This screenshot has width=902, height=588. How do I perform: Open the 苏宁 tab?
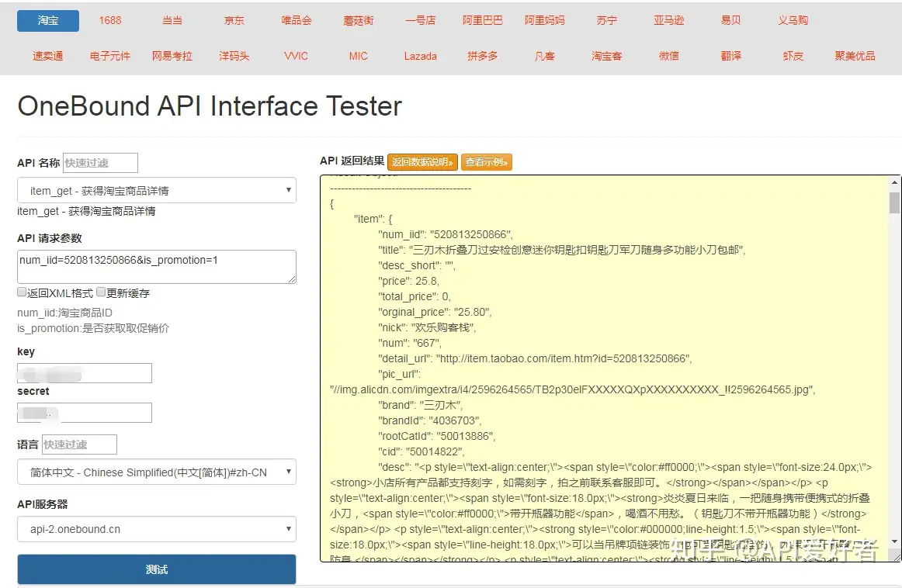pos(607,21)
